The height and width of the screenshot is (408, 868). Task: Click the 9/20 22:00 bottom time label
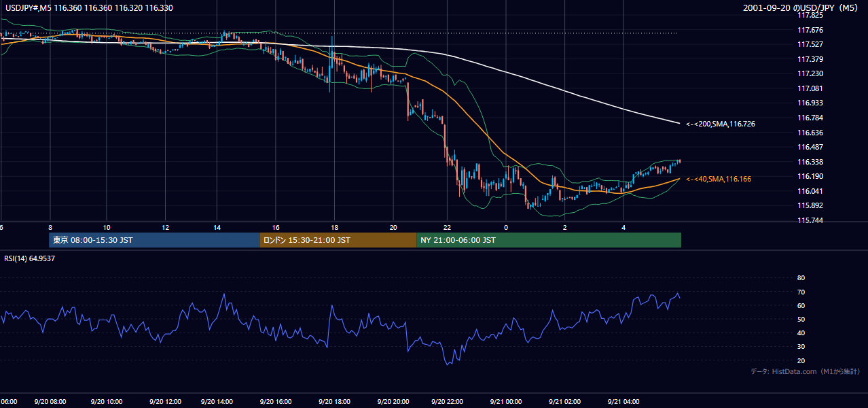(x=448, y=402)
